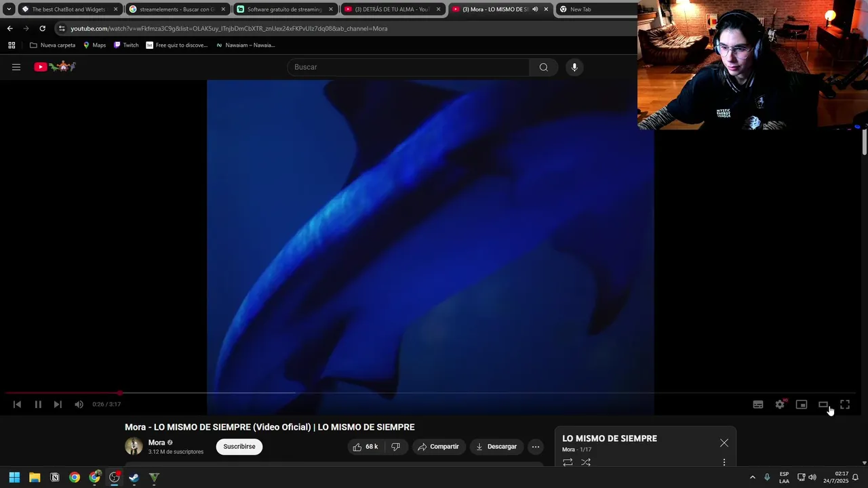
Task: Toggle subtitles/captions on the player
Action: (x=758, y=405)
